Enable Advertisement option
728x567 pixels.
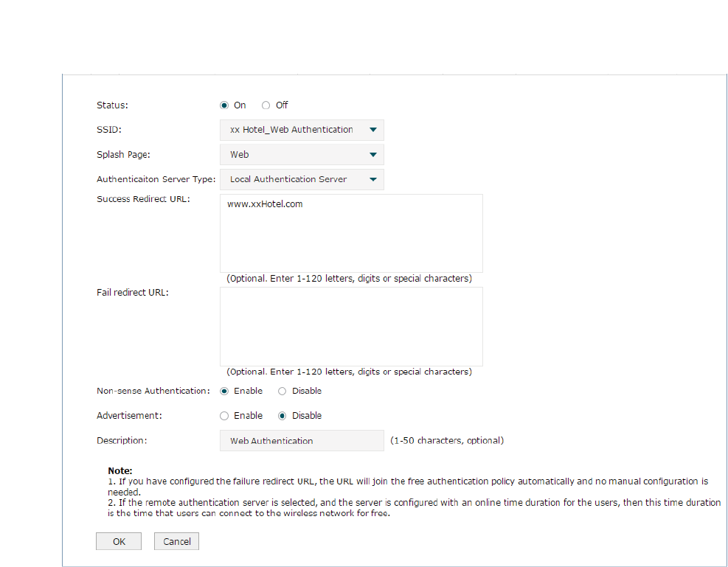click(224, 416)
